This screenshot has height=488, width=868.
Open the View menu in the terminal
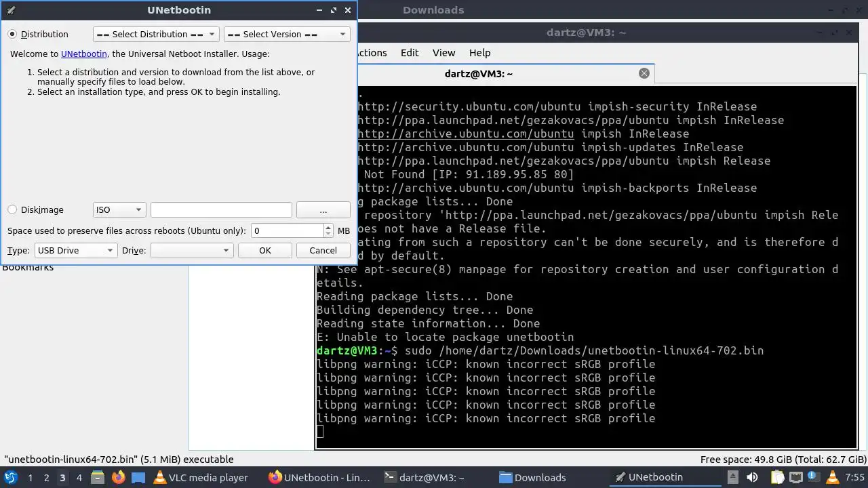[x=444, y=53]
